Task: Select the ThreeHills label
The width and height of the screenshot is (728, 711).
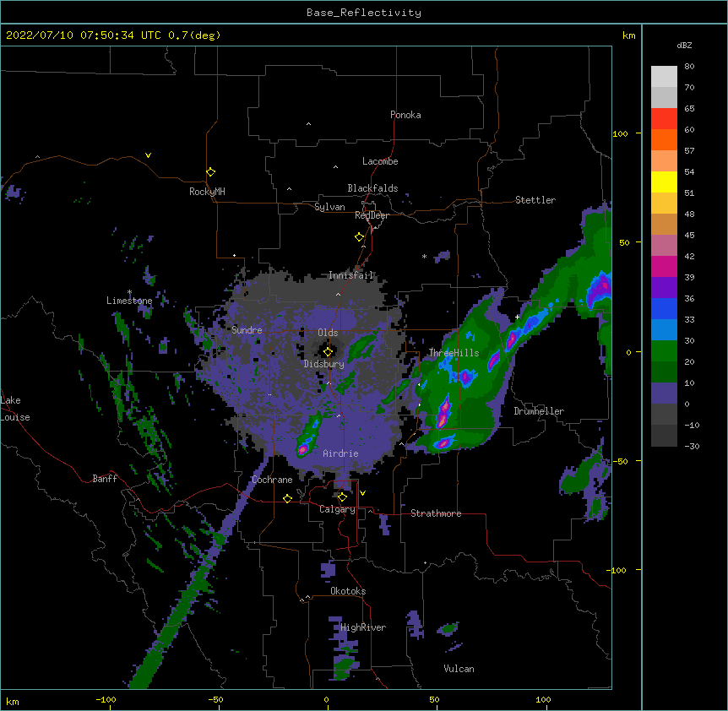Action: coord(454,353)
